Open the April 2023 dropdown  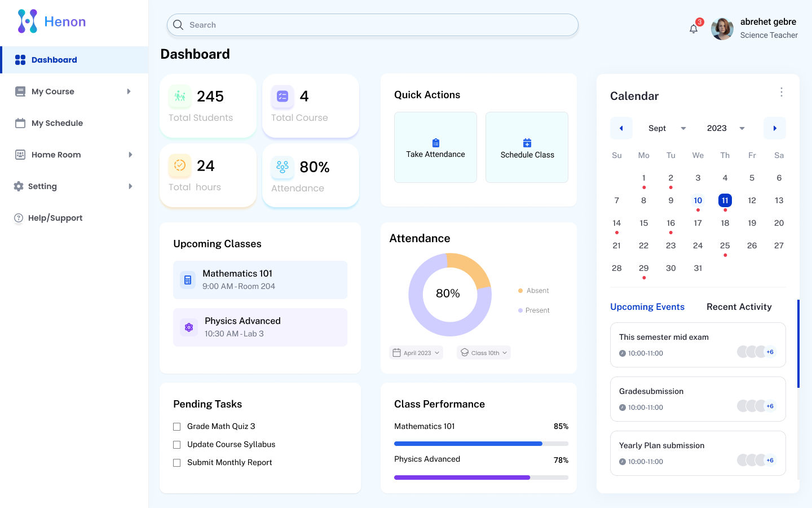[x=416, y=352]
